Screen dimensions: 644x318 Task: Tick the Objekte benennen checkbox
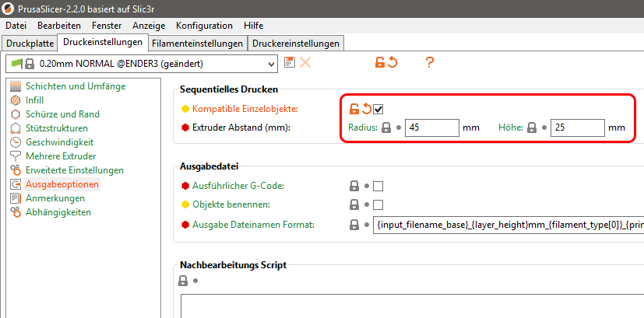click(x=378, y=204)
